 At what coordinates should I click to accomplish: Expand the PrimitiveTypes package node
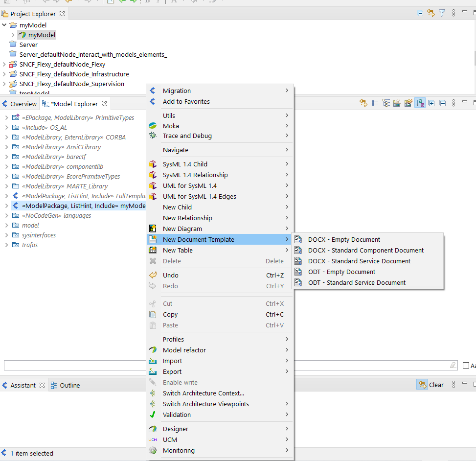tap(6, 117)
